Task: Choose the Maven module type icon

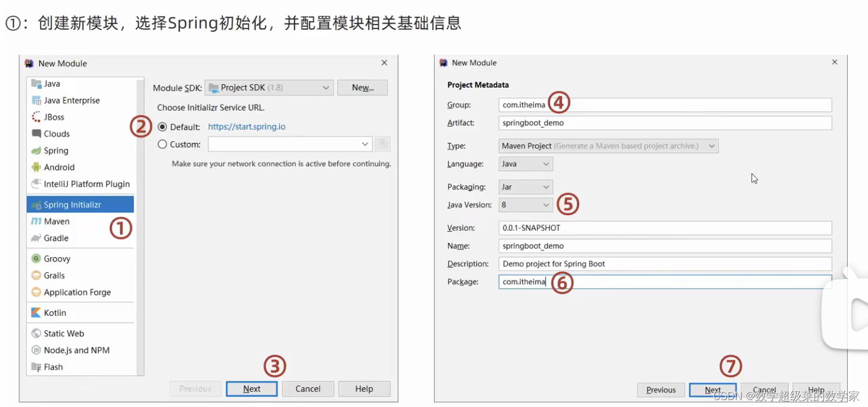Action: 36,221
